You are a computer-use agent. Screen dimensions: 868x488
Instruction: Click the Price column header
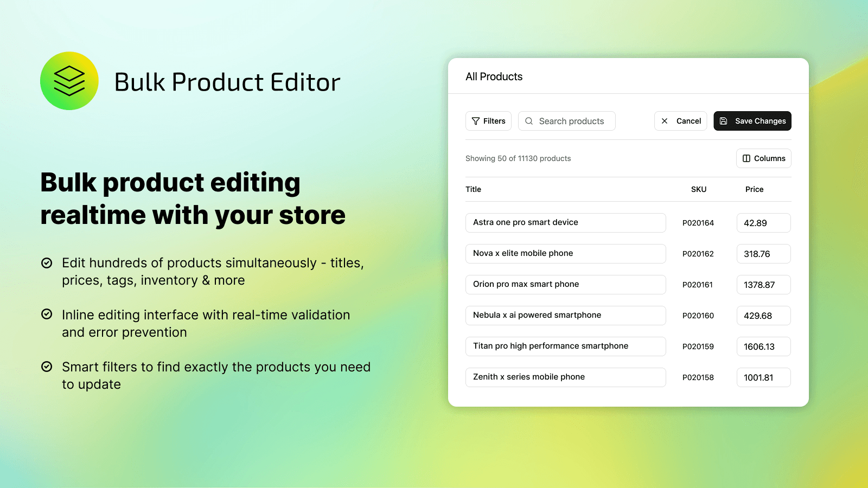754,189
